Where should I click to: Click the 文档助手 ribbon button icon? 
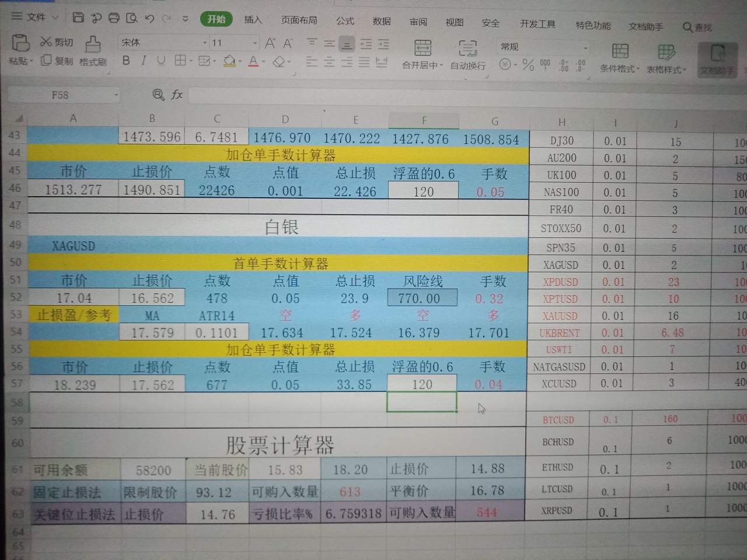[x=718, y=53]
